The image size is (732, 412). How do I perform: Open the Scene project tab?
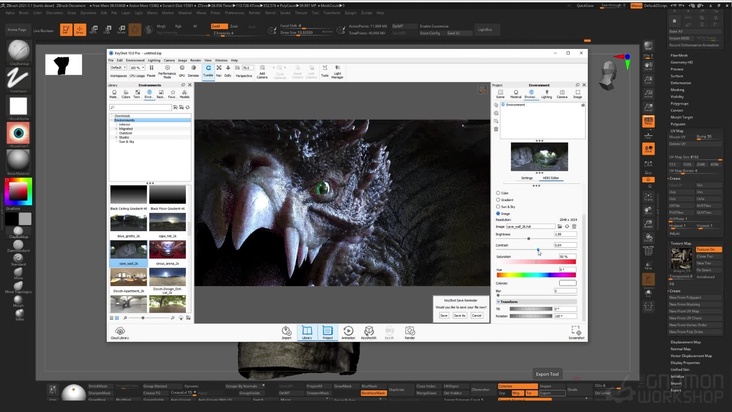click(500, 94)
